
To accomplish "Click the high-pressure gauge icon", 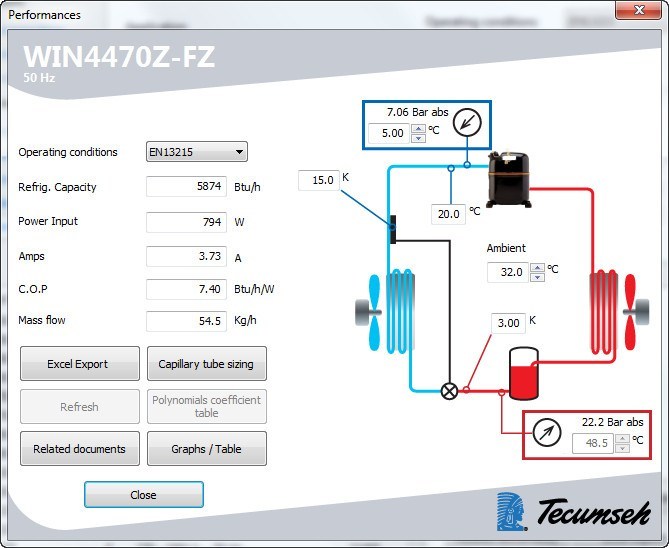I will coord(547,433).
